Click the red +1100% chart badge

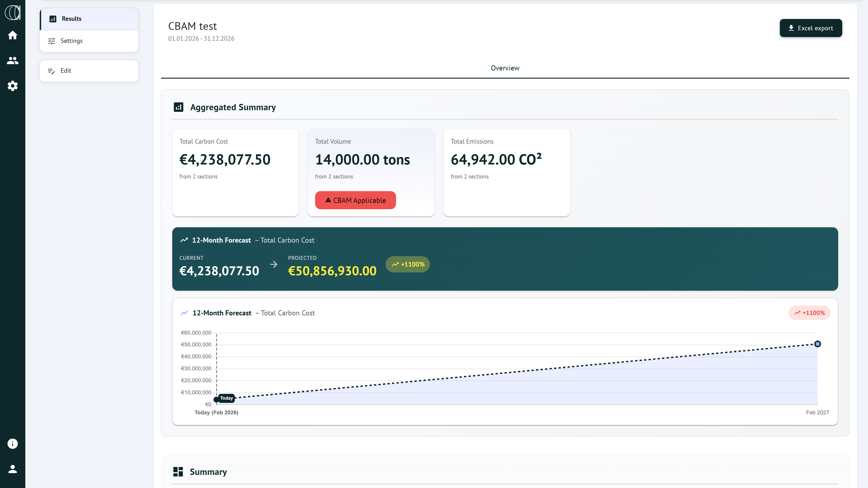coord(809,313)
